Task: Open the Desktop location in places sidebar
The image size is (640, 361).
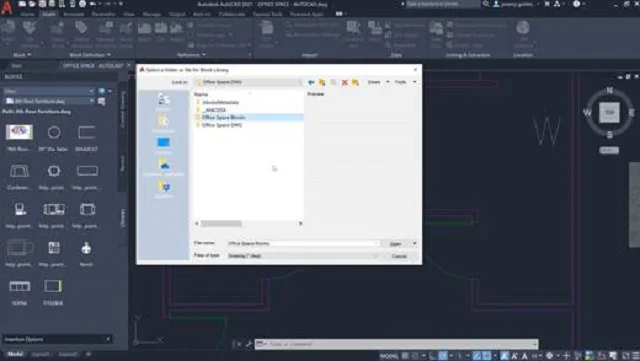Action: (x=163, y=144)
